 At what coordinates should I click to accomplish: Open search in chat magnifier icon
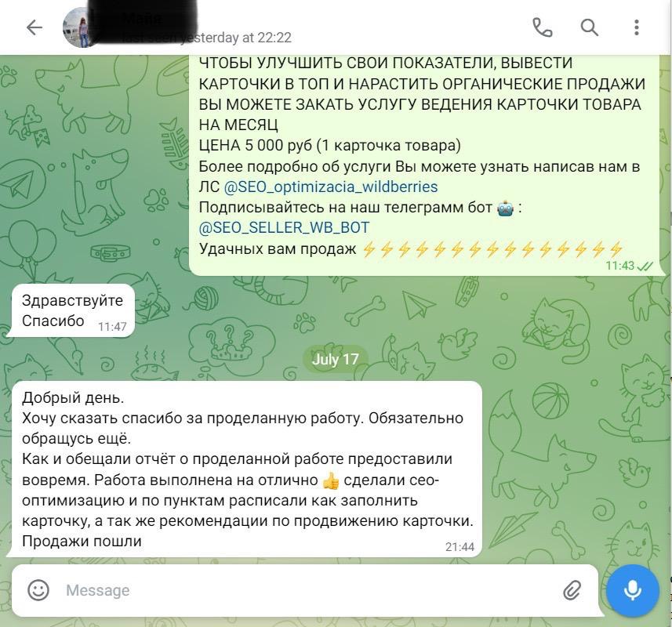coord(590,28)
